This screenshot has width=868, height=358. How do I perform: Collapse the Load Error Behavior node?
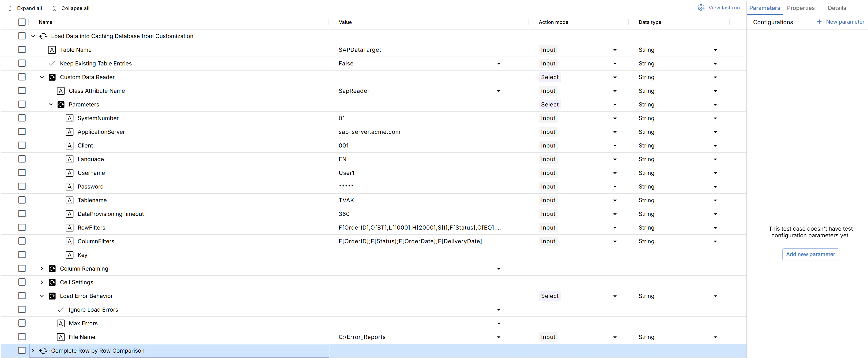click(x=42, y=296)
